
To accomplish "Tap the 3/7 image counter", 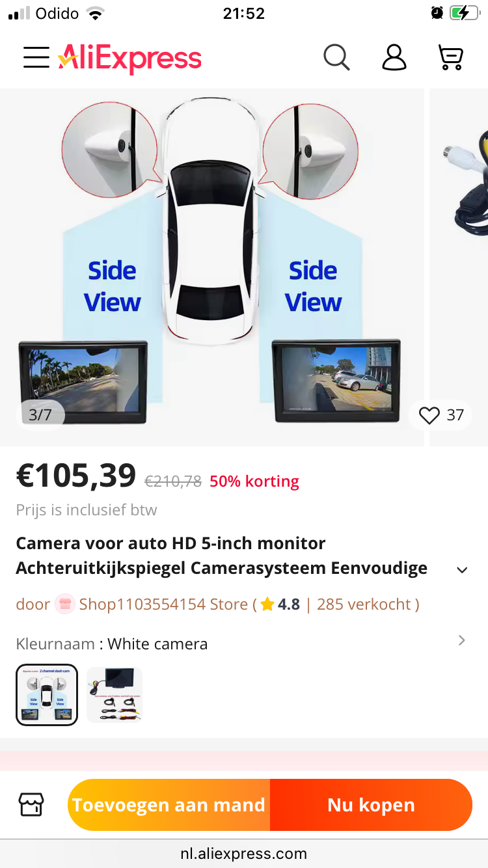I will click(x=40, y=415).
